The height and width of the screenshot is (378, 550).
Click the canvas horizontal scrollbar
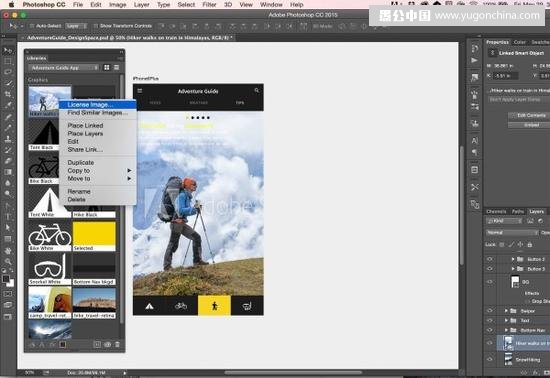tap(293, 372)
